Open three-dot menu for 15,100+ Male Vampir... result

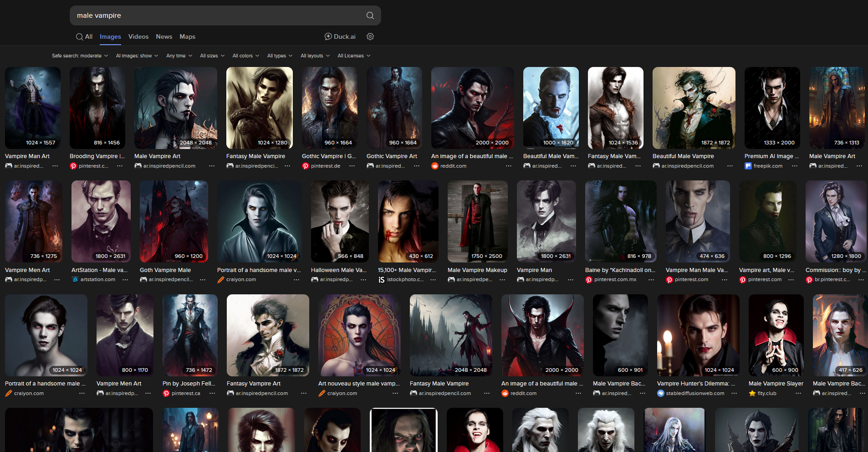(x=433, y=279)
